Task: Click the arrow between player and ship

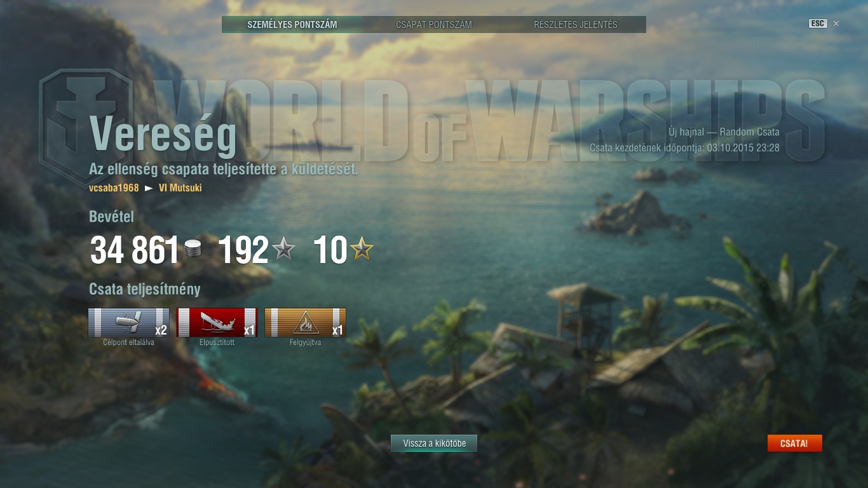Action: coord(149,188)
